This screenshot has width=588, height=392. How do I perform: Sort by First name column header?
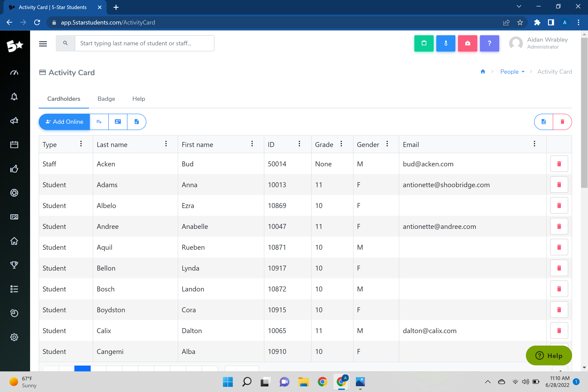(198, 144)
